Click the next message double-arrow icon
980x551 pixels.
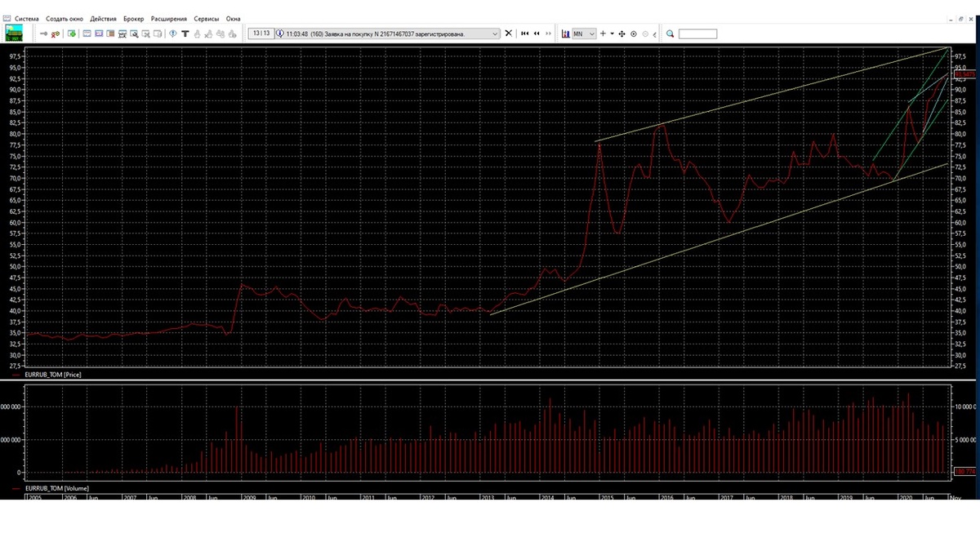pos(549,33)
